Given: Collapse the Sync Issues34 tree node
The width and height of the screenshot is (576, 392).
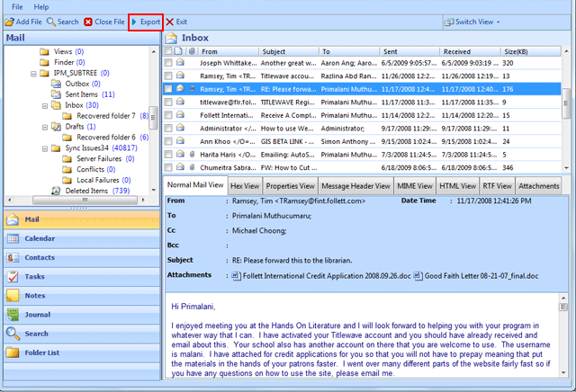Looking at the screenshot, I should 45,148.
